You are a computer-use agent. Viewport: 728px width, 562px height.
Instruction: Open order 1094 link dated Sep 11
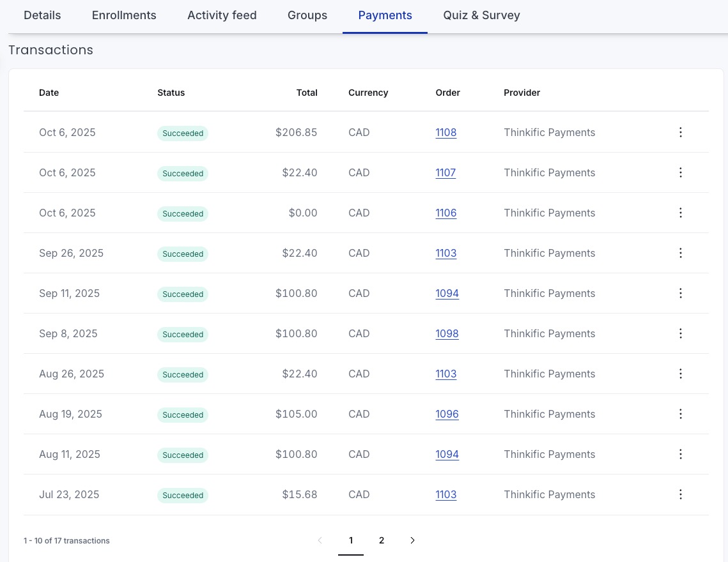coord(447,293)
